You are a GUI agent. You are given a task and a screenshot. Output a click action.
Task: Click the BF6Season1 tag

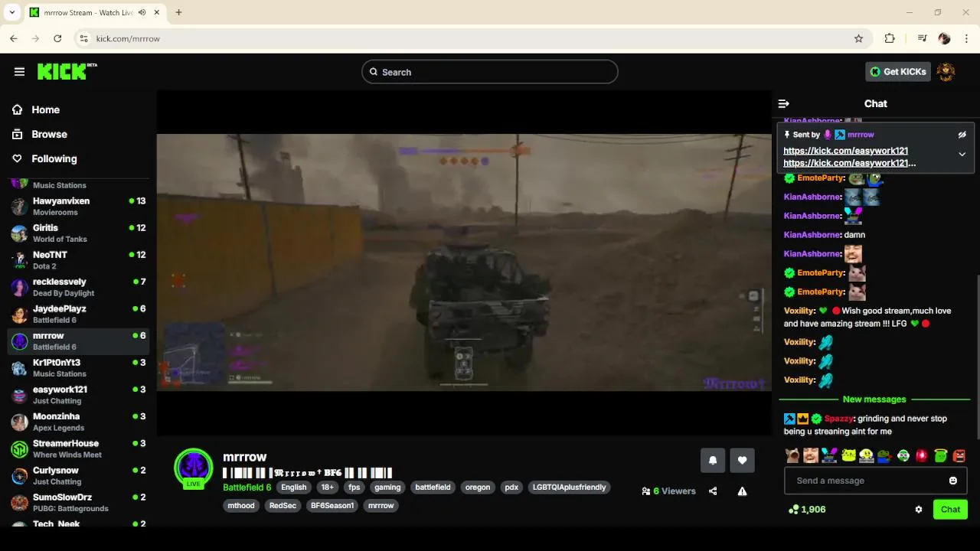(332, 506)
